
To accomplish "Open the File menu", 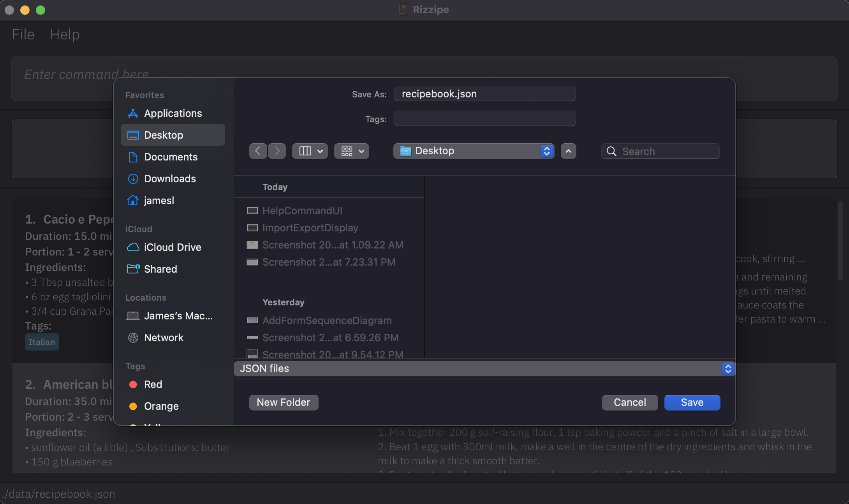I will pyautogui.click(x=22, y=33).
